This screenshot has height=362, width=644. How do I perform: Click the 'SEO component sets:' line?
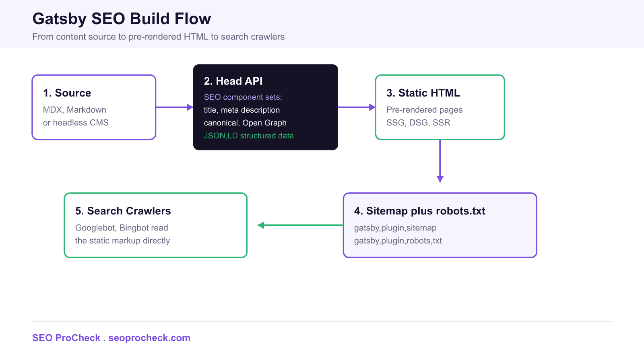tap(243, 97)
